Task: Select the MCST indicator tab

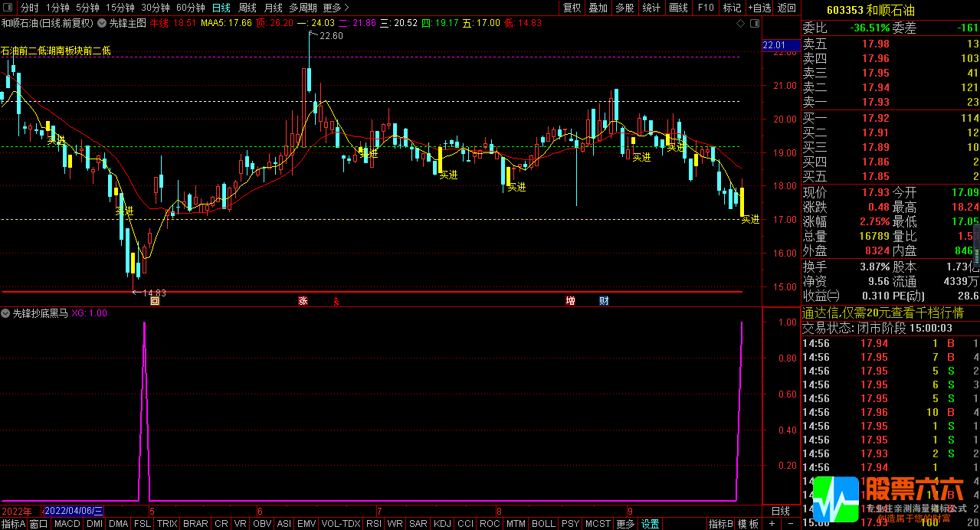Action: [x=598, y=524]
